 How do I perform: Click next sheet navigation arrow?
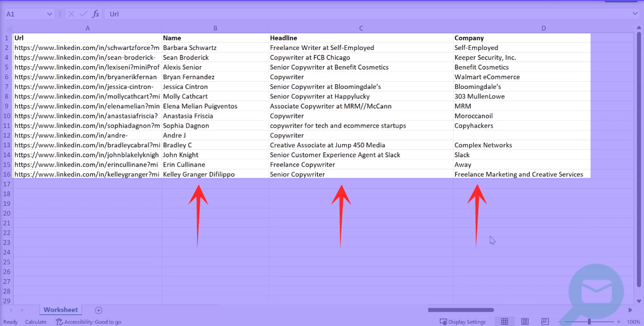(x=22, y=310)
